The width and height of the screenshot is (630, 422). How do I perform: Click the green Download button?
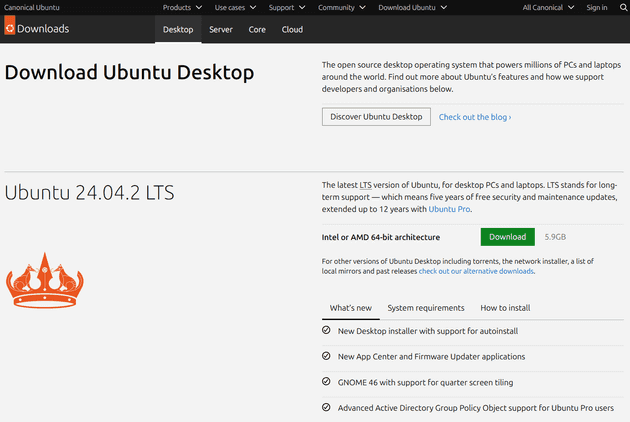pyautogui.click(x=507, y=237)
